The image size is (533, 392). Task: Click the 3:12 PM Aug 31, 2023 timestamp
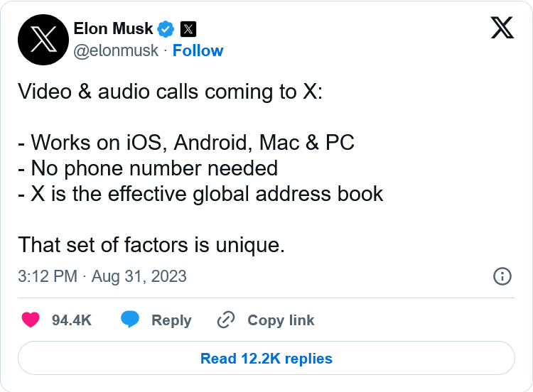click(x=102, y=276)
